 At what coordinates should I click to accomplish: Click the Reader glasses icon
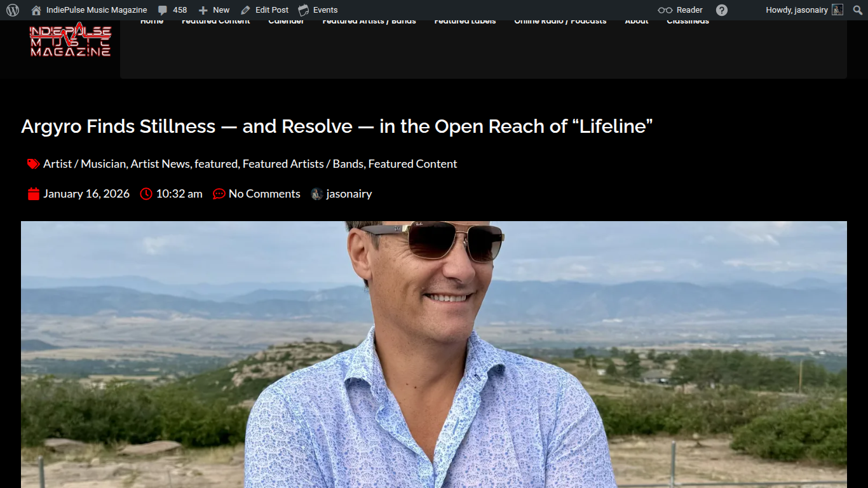tap(665, 10)
